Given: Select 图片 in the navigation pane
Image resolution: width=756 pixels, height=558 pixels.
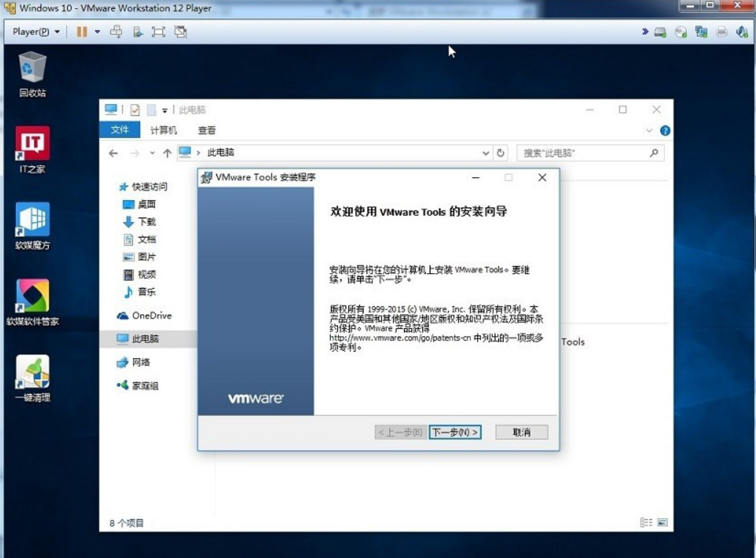Looking at the screenshot, I should coord(140,256).
